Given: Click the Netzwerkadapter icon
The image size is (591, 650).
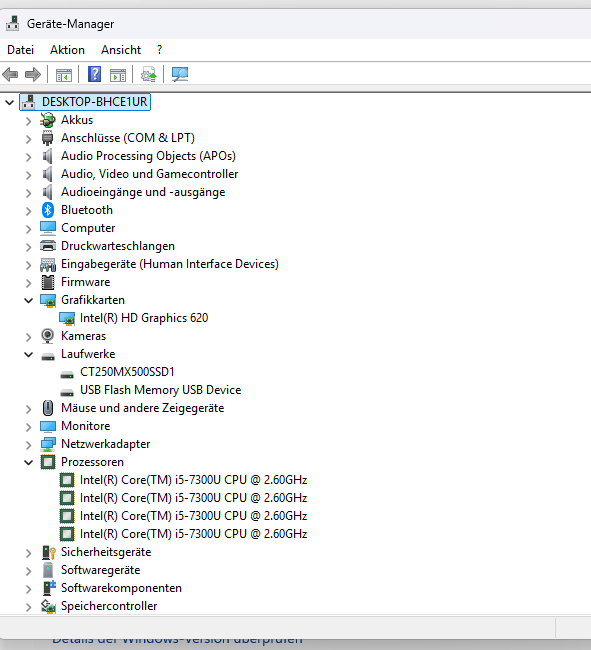Looking at the screenshot, I should (x=48, y=444).
